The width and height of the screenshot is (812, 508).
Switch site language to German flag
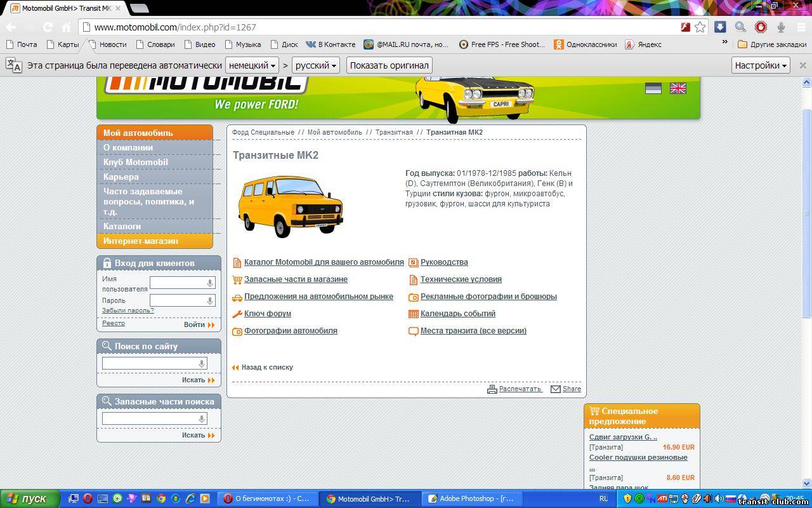point(653,88)
